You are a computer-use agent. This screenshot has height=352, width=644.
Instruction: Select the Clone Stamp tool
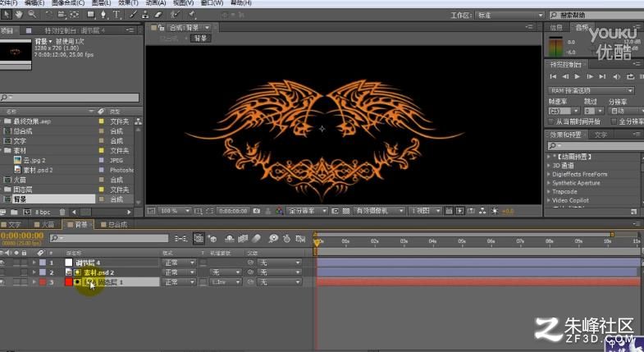(145, 15)
